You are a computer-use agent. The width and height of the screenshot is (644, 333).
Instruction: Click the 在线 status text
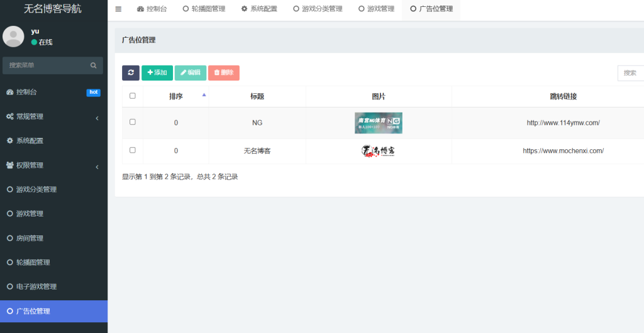click(x=45, y=42)
